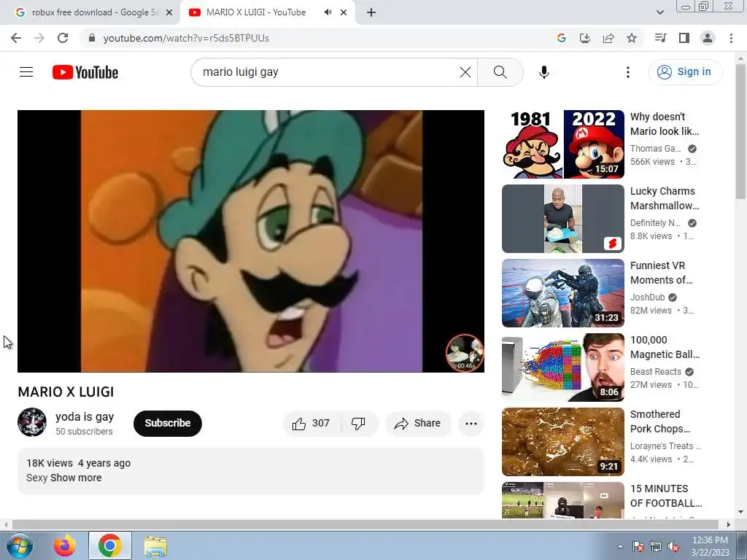Subscribe to yoda is gay channel
The width and height of the screenshot is (747, 560).
click(168, 424)
